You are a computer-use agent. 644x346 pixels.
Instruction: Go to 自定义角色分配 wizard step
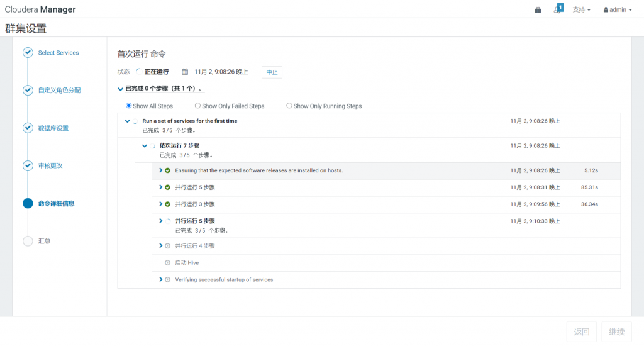click(59, 91)
